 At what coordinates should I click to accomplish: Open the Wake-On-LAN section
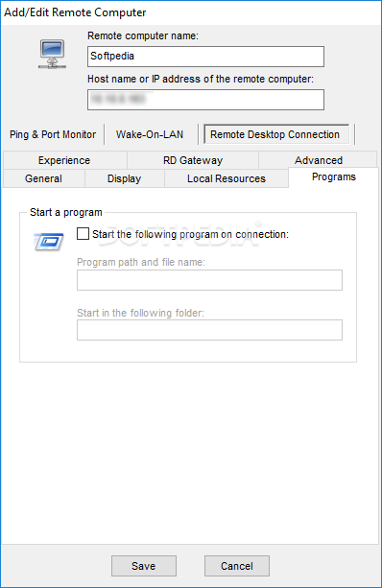150,134
